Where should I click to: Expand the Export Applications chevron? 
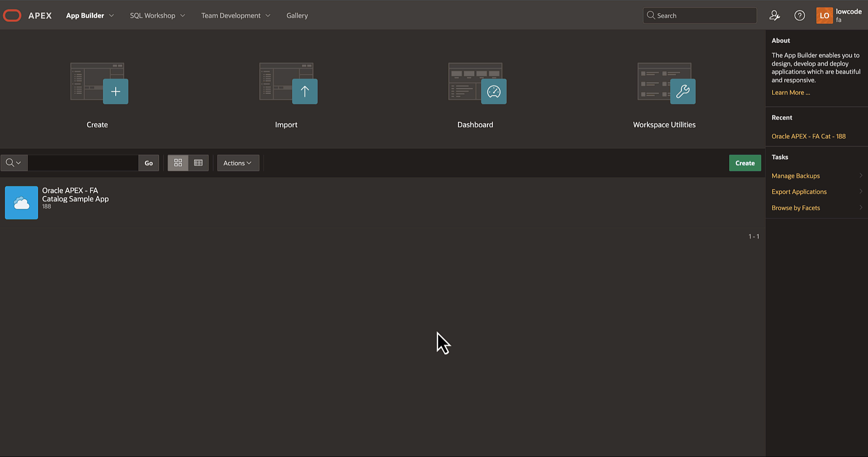point(861,191)
